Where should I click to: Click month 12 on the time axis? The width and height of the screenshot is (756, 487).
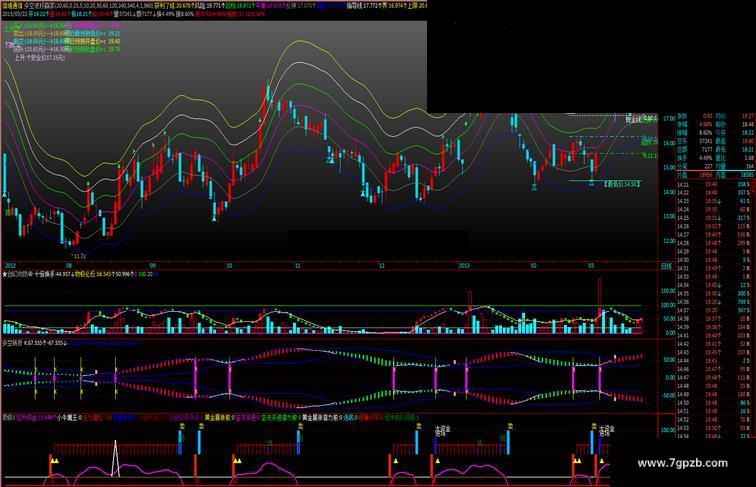pos(382,266)
